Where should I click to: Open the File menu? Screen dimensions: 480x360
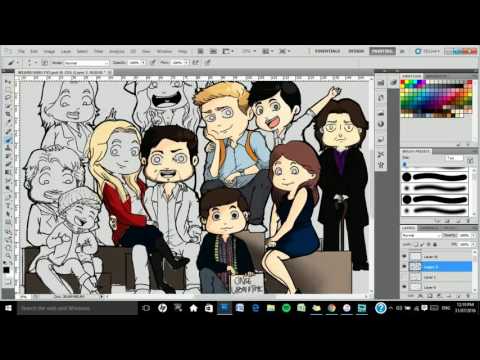pyautogui.click(x=21, y=51)
